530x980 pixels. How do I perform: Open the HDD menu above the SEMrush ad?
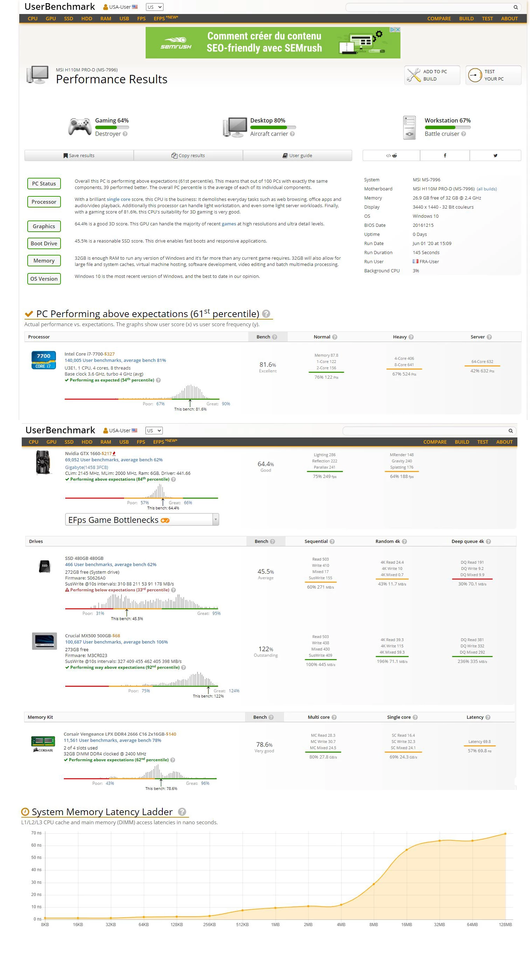pos(87,19)
